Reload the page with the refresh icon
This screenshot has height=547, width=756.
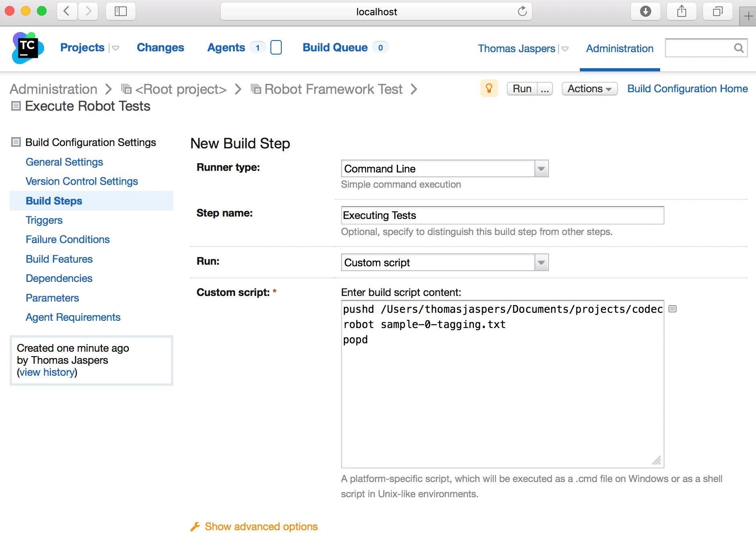[x=522, y=11]
